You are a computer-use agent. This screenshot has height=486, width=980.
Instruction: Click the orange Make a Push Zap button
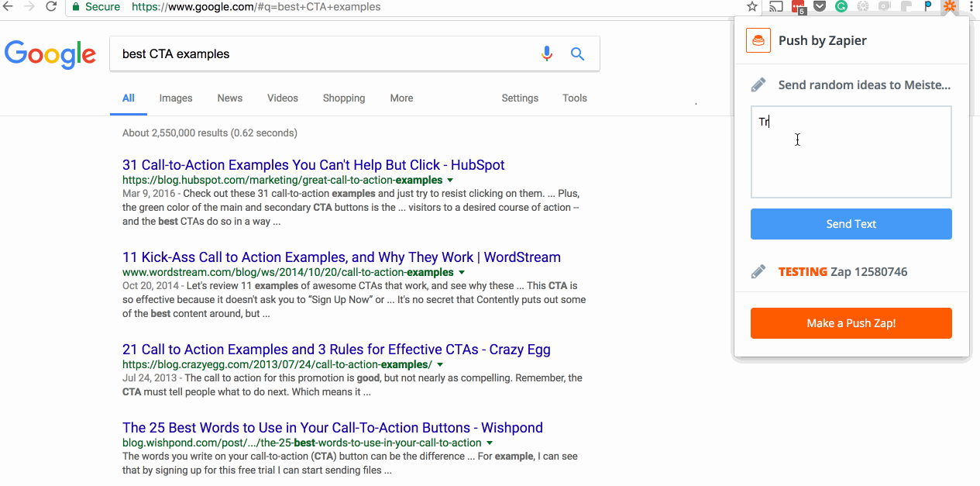[851, 323]
